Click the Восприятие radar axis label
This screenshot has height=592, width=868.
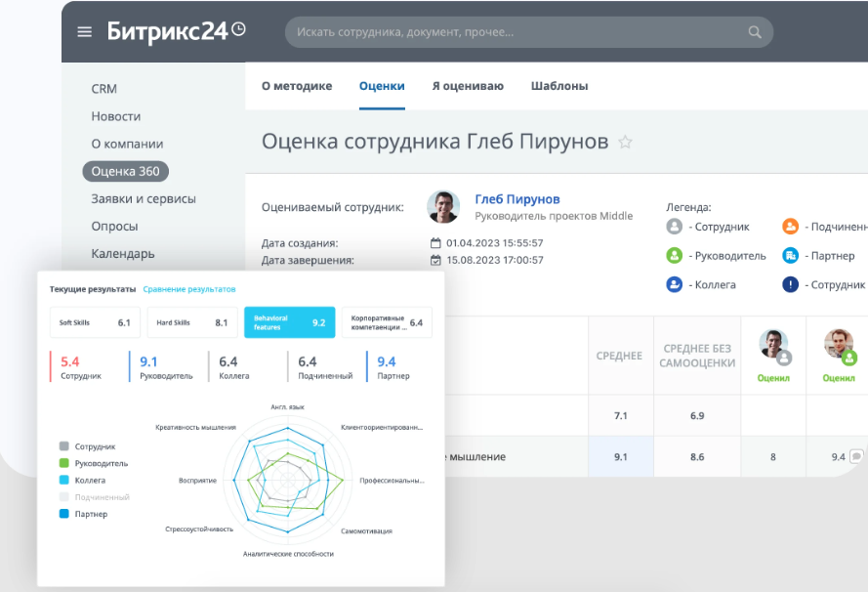coord(197,481)
